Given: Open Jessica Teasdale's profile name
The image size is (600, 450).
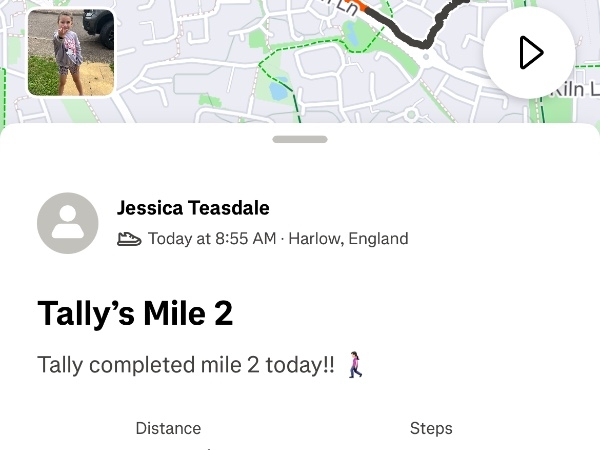Looking at the screenshot, I should (193, 208).
